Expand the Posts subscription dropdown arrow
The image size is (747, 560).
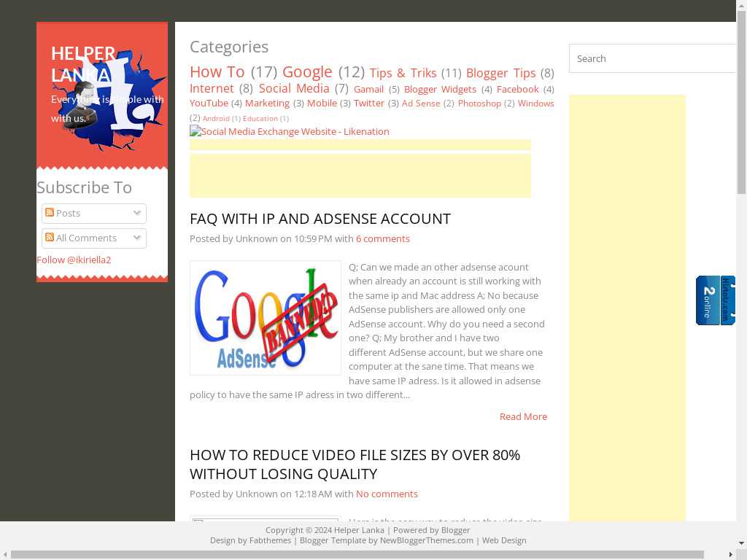click(x=137, y=213)
